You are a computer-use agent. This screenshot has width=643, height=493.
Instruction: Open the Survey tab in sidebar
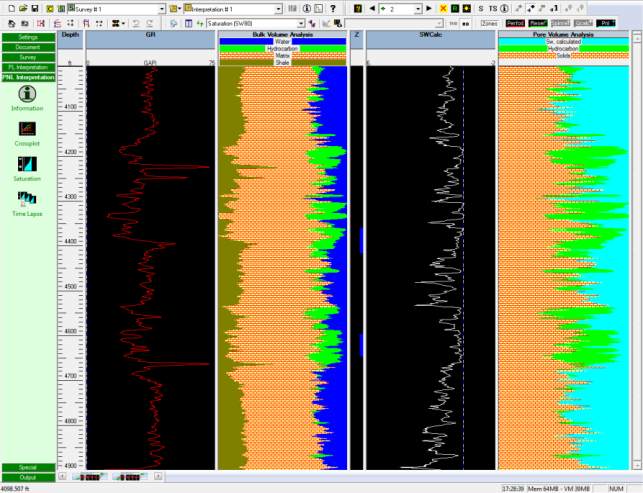pyautogui.click(x=28, y=57)
